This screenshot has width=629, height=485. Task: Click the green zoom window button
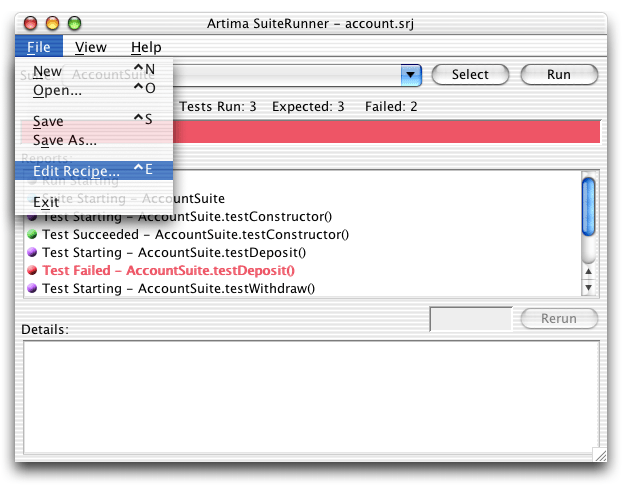pyautogui.click(x=74, y=23)
